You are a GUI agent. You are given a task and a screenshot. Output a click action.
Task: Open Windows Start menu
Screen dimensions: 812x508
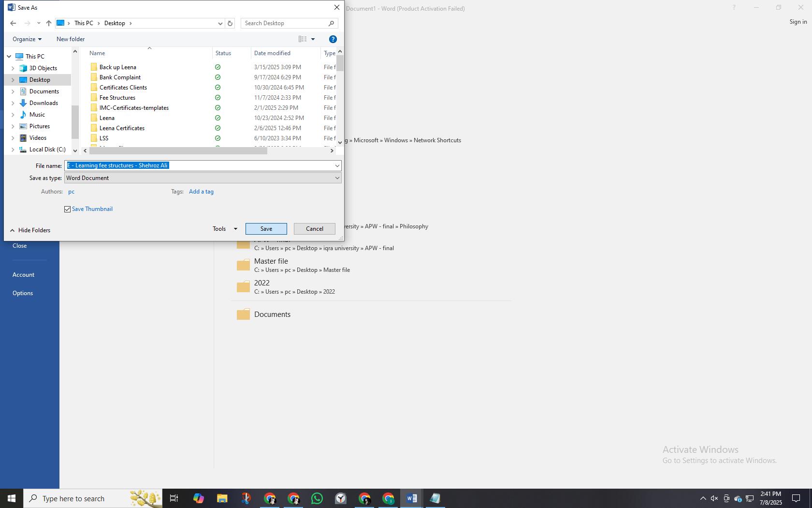[12, 498]
